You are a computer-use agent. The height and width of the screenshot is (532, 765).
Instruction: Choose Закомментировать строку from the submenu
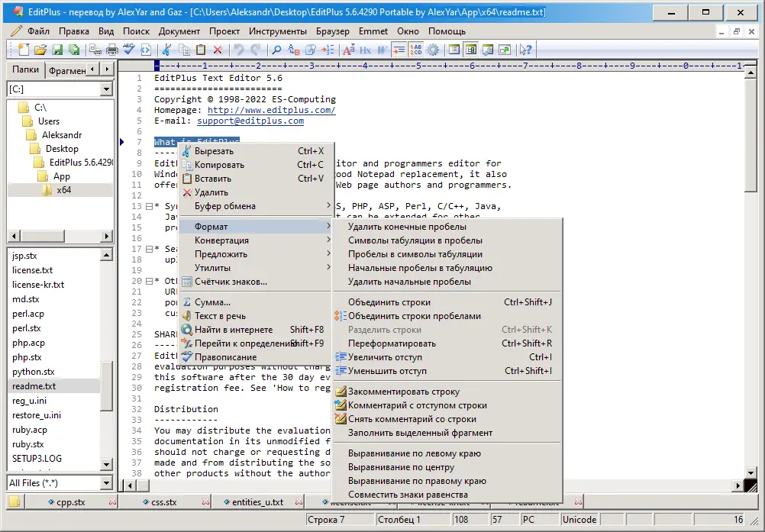(404, 392)
